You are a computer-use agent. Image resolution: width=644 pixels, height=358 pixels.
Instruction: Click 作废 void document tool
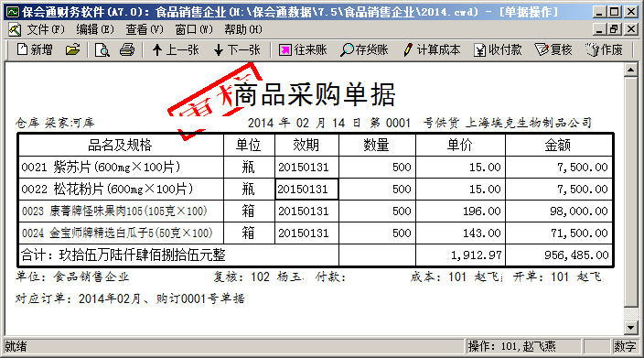[x=604, y=49]
